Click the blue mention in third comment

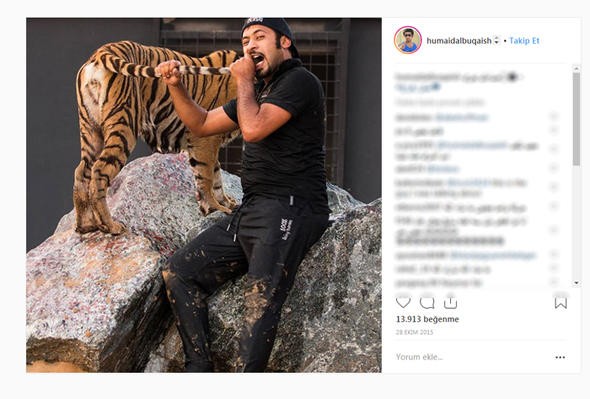tap(471, 145)
